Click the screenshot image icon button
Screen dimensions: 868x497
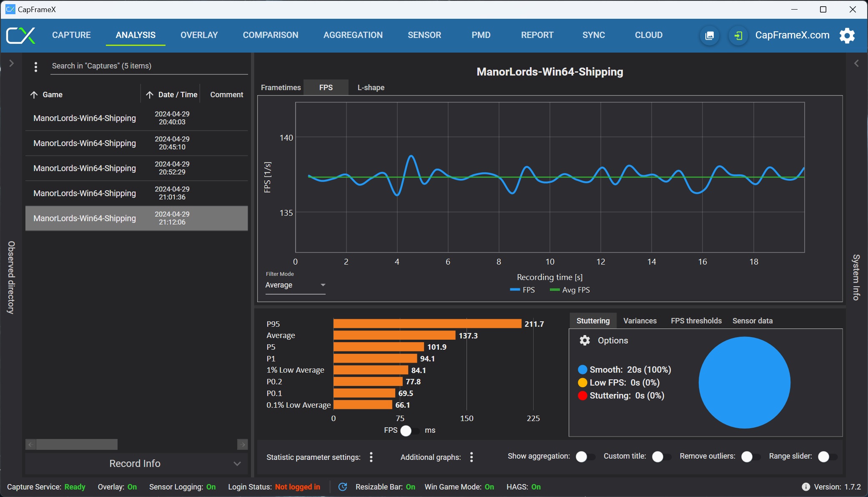(x=709, y=35)
